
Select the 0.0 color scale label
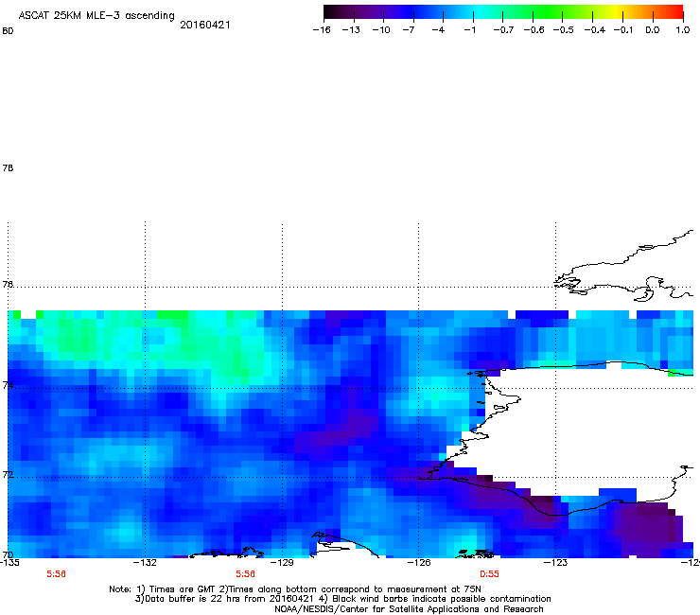[653, 30]
